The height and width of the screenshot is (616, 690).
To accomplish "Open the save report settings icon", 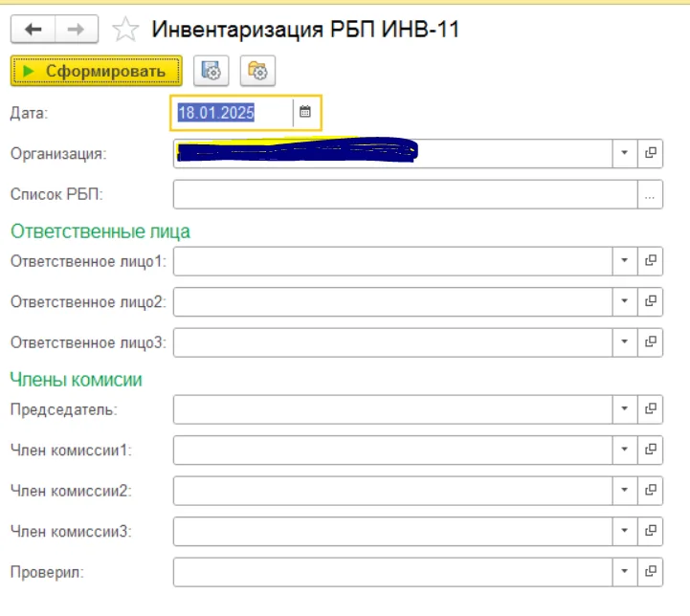I will click(211, 71).
